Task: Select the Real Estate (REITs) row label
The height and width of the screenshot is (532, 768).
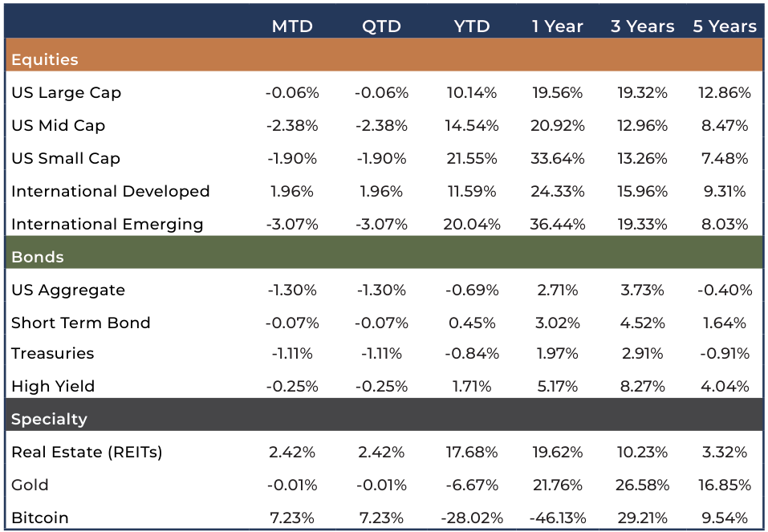Action: [87, 452]
